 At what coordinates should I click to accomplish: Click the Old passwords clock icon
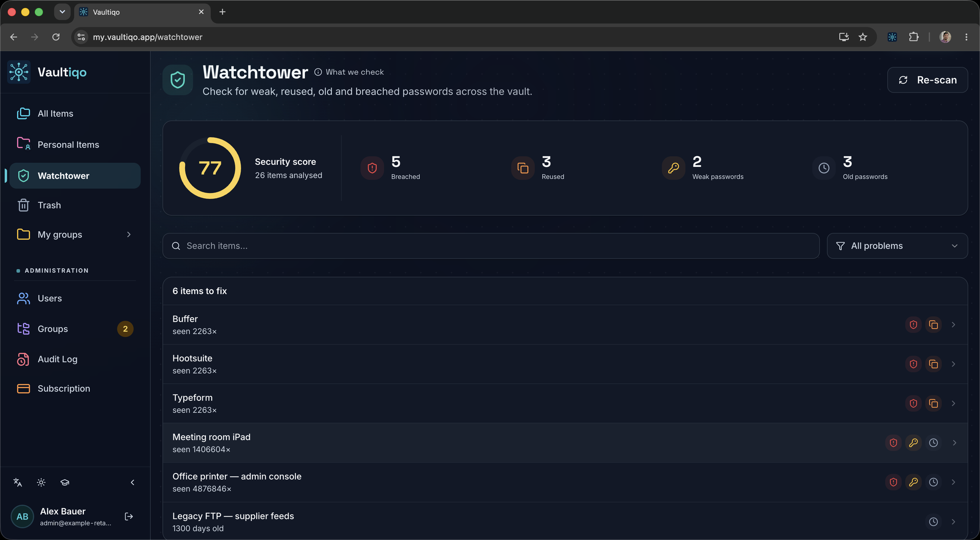[x=824, y=168]
